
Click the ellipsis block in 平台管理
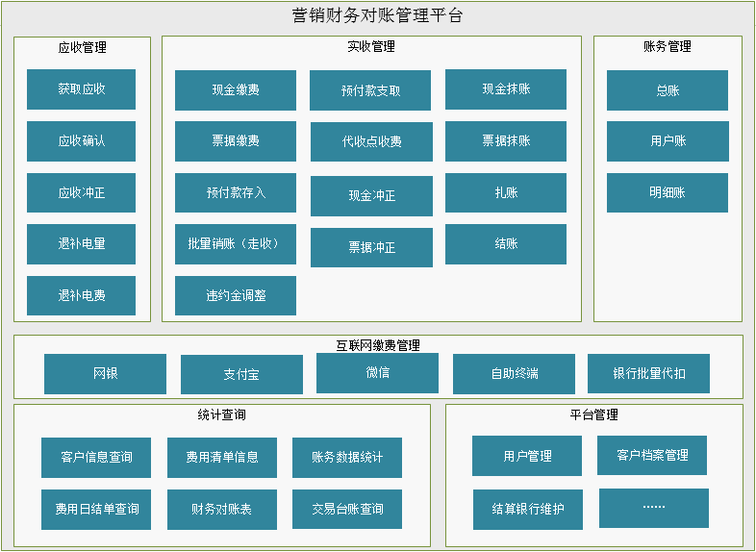tap(653, 508)
